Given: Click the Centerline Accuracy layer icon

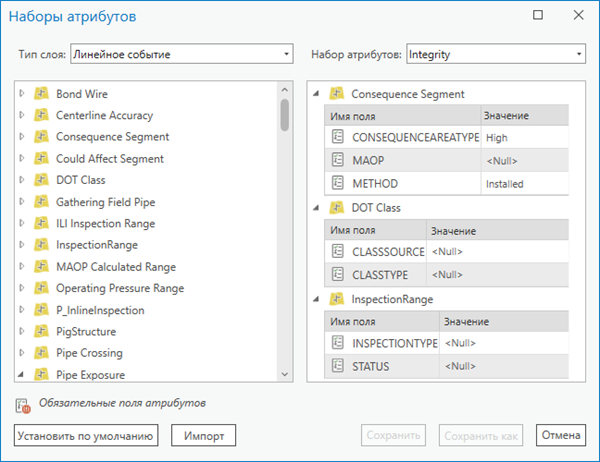Looking at the screenshot, I should tap(42, 115).
